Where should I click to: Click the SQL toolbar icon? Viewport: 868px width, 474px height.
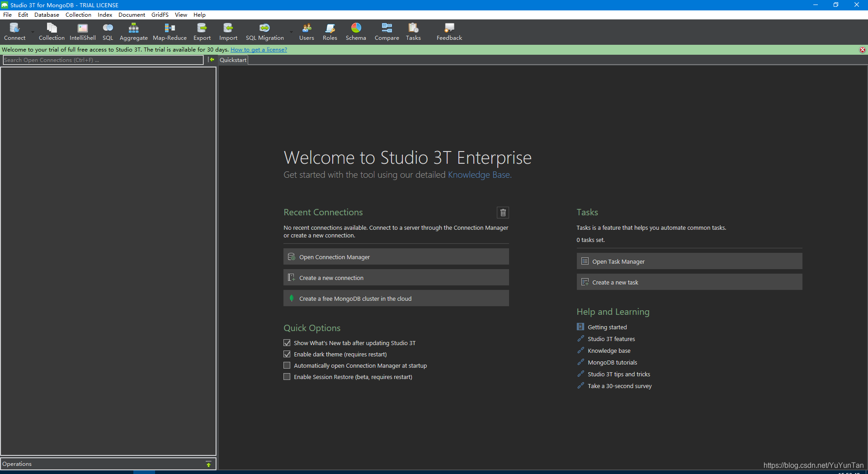coord(108,32)
